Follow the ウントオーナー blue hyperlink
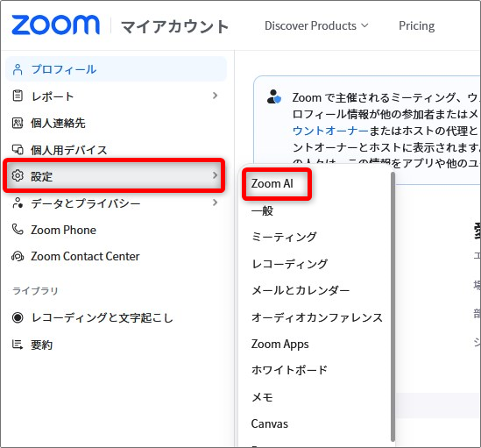 [330, 131]
